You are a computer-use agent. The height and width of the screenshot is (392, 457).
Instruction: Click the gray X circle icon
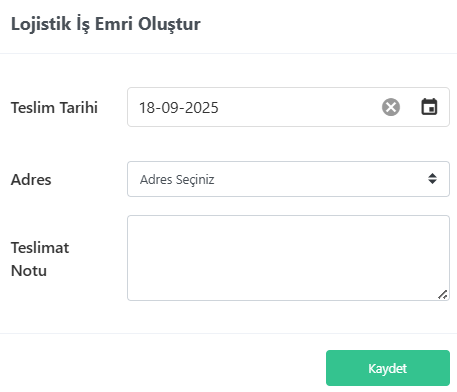tap(391, 107)
